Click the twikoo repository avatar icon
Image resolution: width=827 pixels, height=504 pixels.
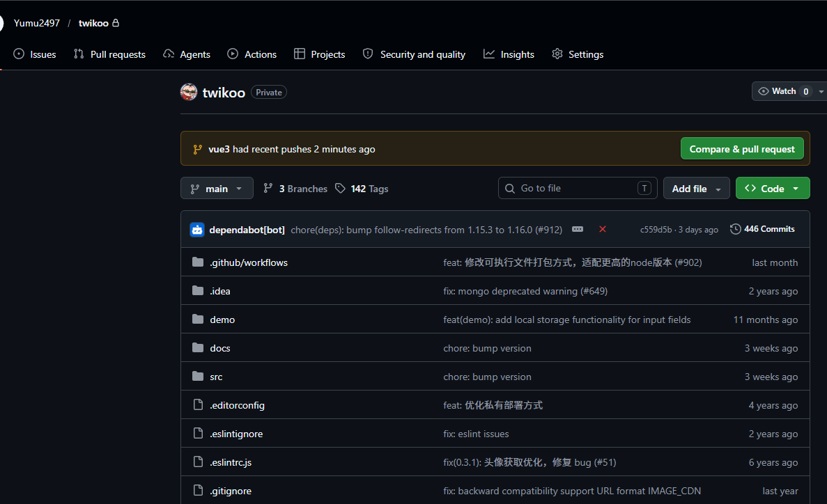(189, 92)
